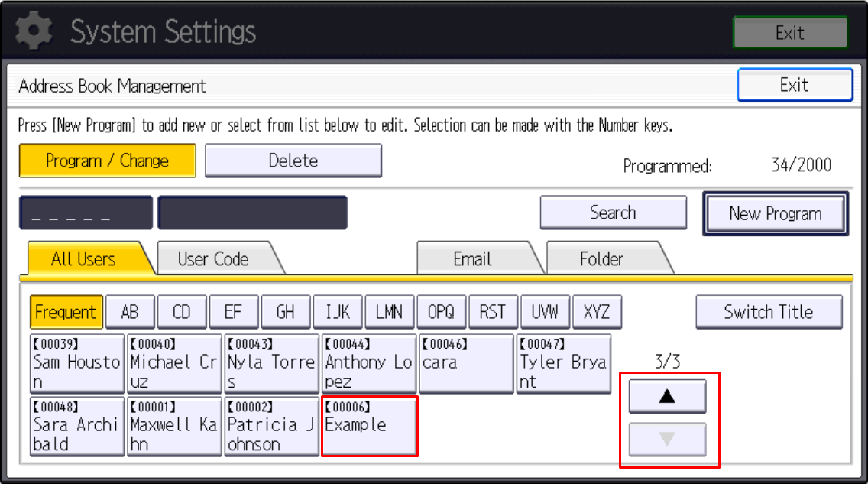Select the cara address entry
This screenshot has width=868, height=484.
click(x=466, y=363)
